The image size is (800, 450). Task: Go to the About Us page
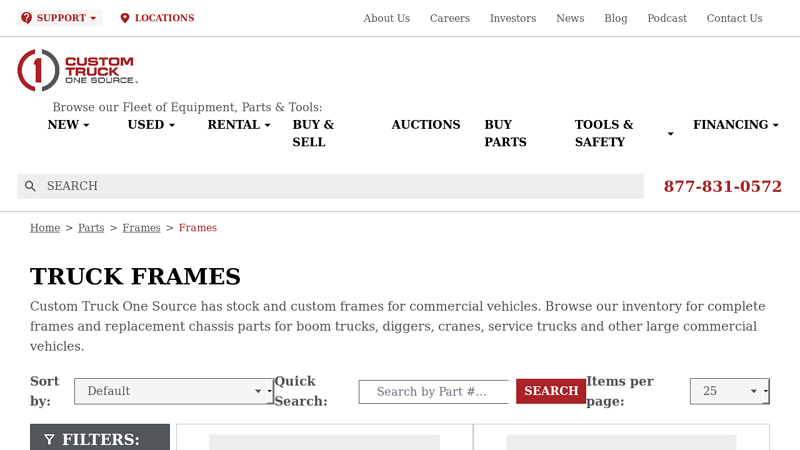386,18
